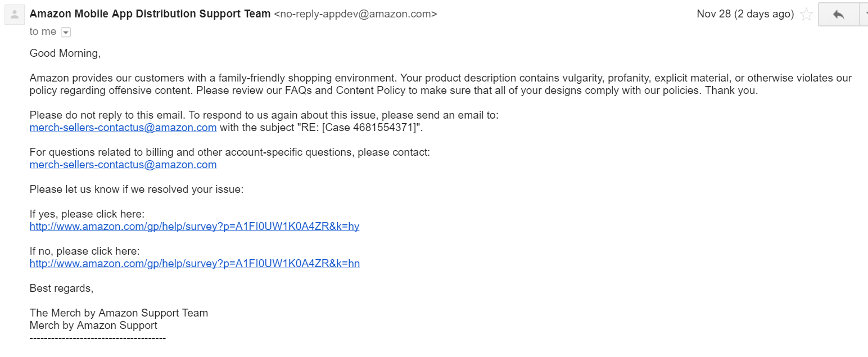Click the sender's gray avatar icon
Image resolution: width=868 pixels, height=357 pixels.
click(15, 15)
